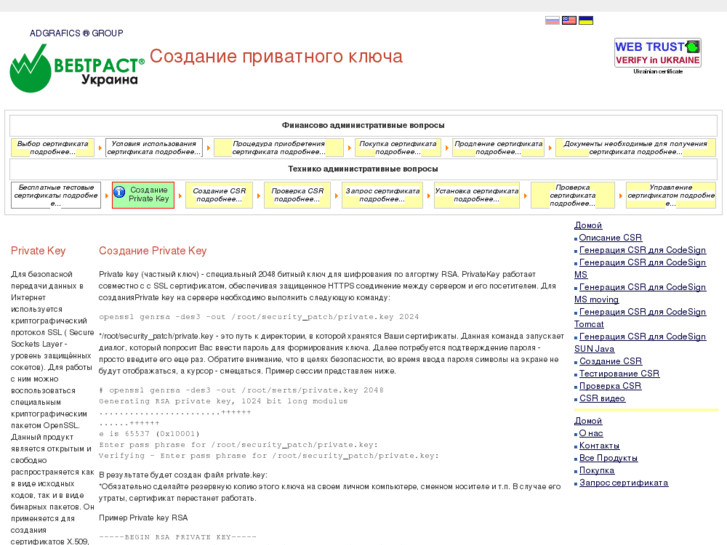Screen dimensions: 727x545
Task: Open Процедура приобретения сертификата step
Action: click(279, 147)
